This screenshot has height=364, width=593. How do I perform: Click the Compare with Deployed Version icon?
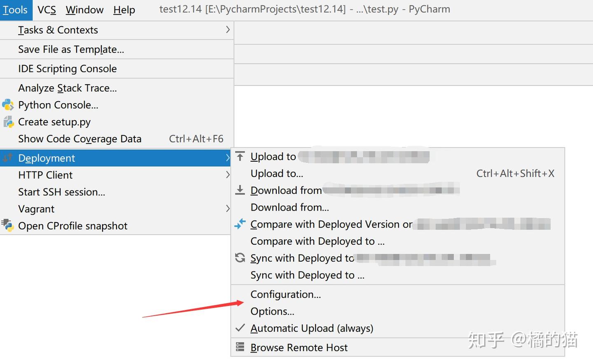click(240, 224)
